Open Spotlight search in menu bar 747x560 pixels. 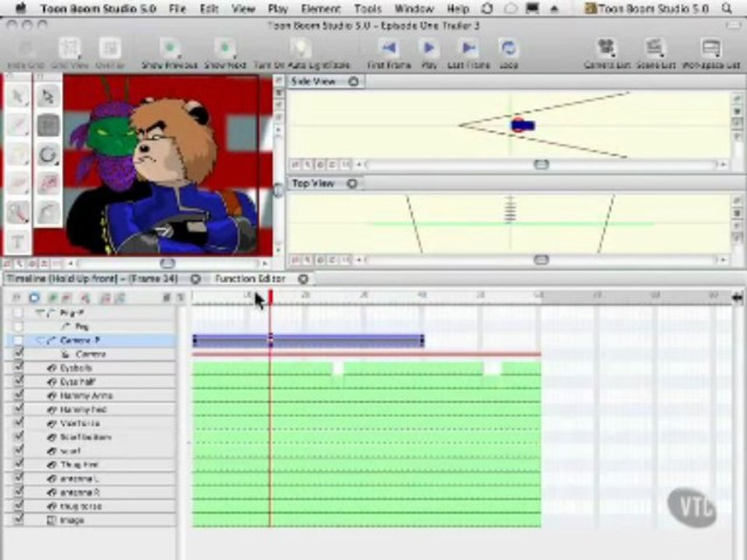point(727,8)
